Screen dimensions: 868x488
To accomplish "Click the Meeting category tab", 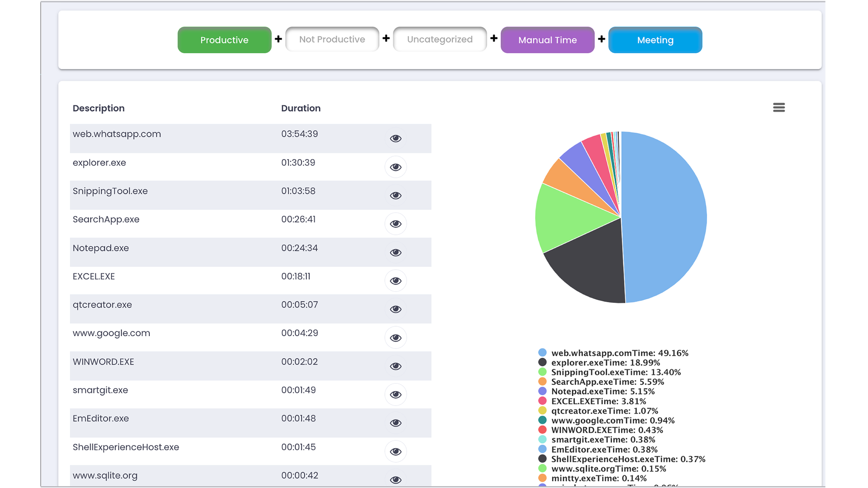I will [654, 39].
